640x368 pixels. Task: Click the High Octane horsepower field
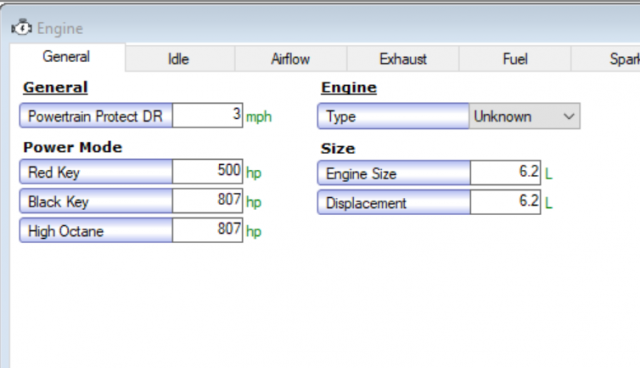pos(207,230)
